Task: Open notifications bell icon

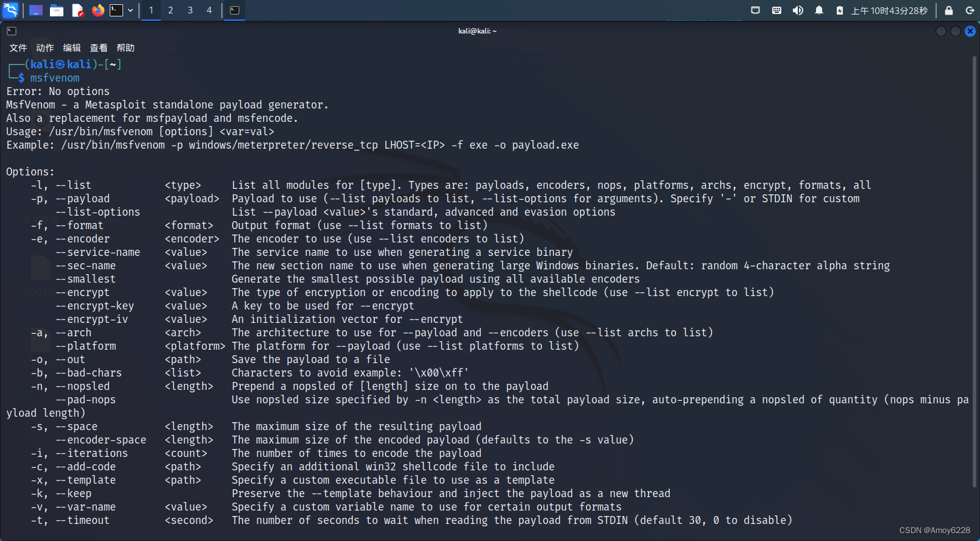Action: (x=819, y=10)
